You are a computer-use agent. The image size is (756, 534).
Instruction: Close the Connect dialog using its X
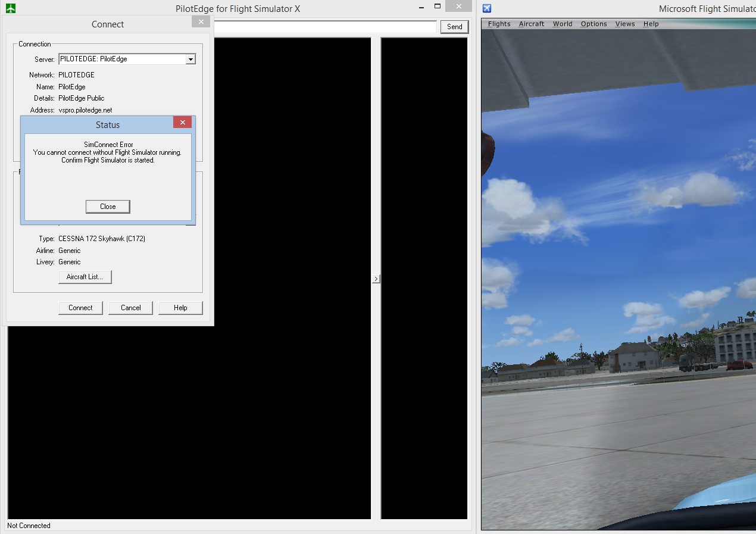[x=201, y=22]
